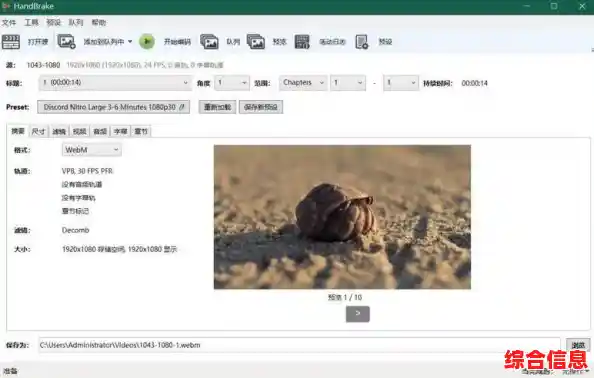
Task: Click the Save New Preset (保存新预设) button
Action: (261, 107)
